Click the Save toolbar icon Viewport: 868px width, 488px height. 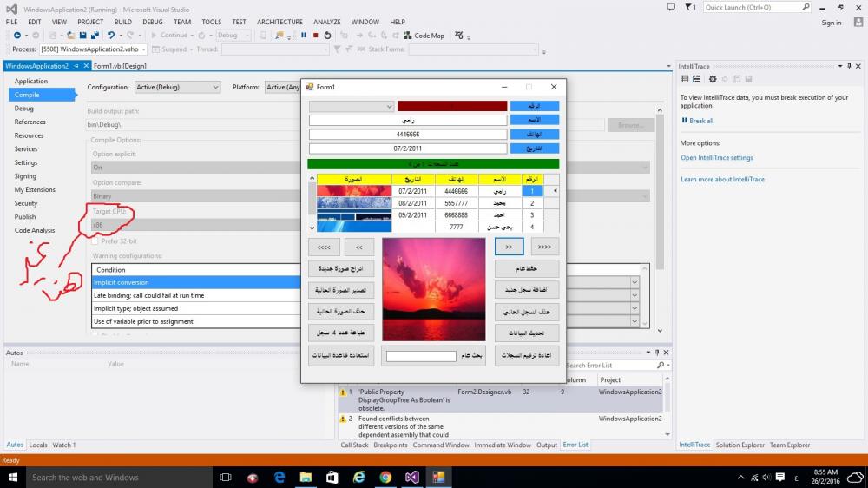[x=82, y=36]
